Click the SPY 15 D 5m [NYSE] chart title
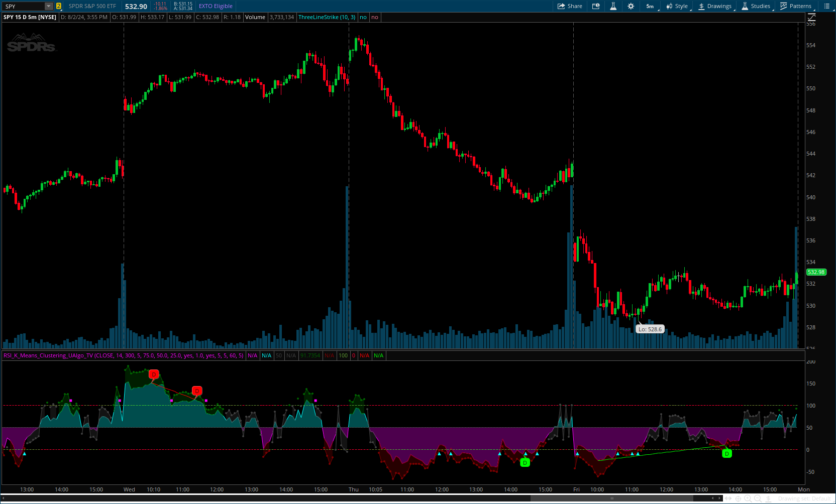Screen dimensions: 836x504 click(30, 17)
